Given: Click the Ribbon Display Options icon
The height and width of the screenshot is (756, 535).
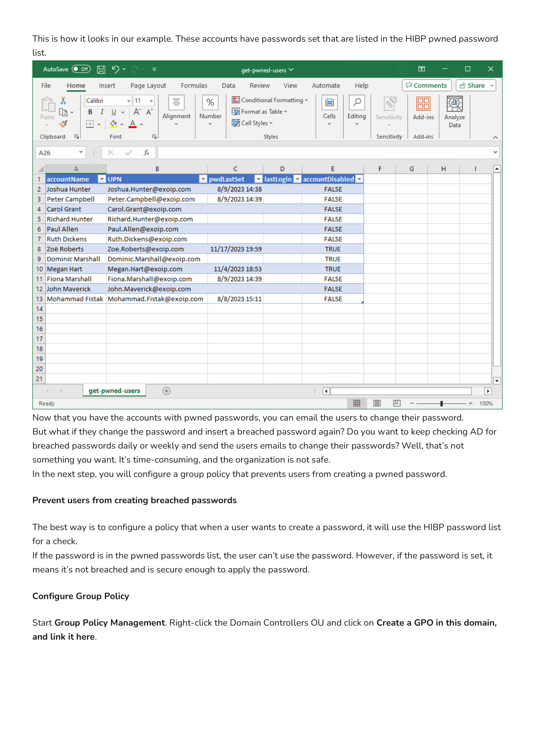Looking at the screenshot, I should (421, 69).
